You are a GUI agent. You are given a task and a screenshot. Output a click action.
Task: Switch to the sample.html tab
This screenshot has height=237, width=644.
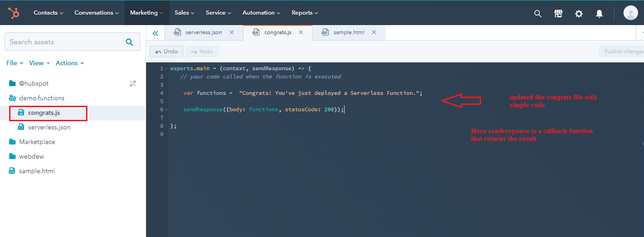click(348, 32)
